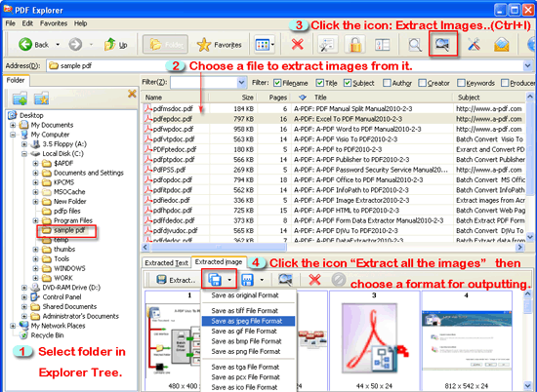The height and width of the screenshot is (392, 537).
Task: Open the Help menu
Action: click(80, 23)
